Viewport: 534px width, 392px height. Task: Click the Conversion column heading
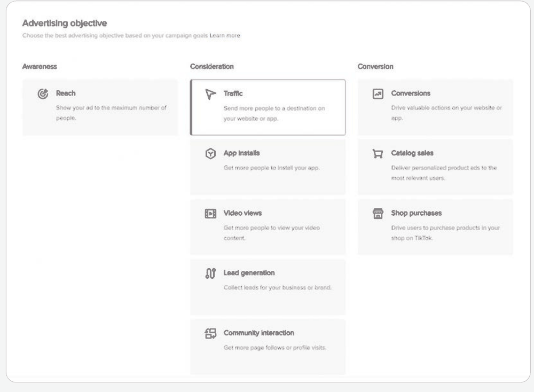pyautogui.click(x=375, y=66)
